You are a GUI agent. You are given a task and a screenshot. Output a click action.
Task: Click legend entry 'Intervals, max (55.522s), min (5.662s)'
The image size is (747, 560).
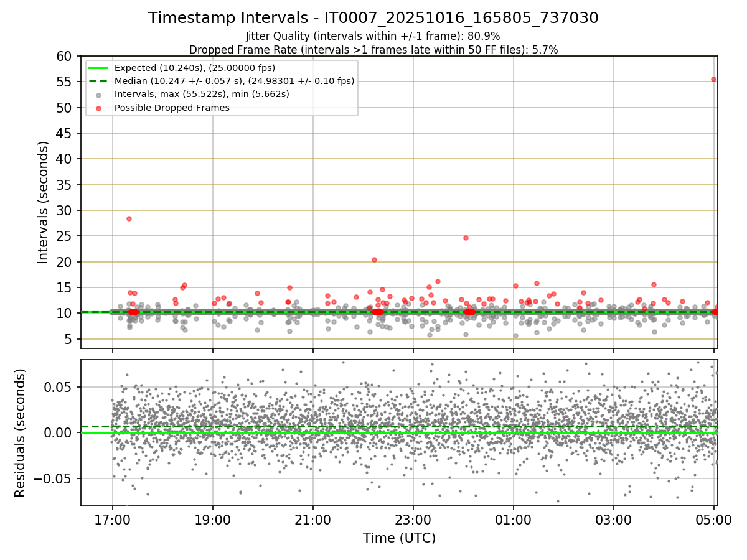(202, 95)
